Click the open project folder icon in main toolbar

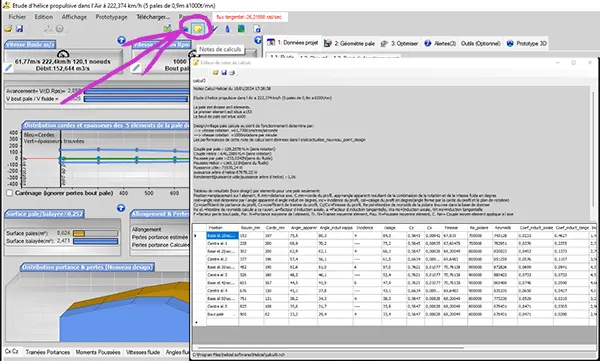coord(8,29)
